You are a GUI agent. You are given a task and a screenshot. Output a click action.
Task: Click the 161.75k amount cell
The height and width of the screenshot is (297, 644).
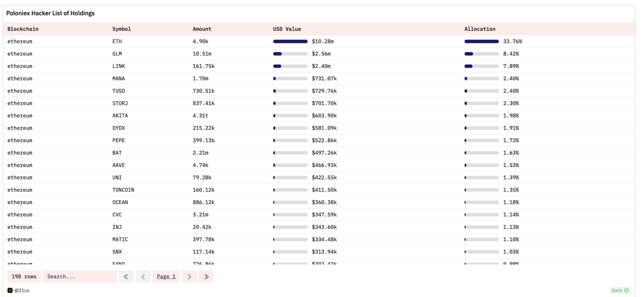[x=204, y=66]
